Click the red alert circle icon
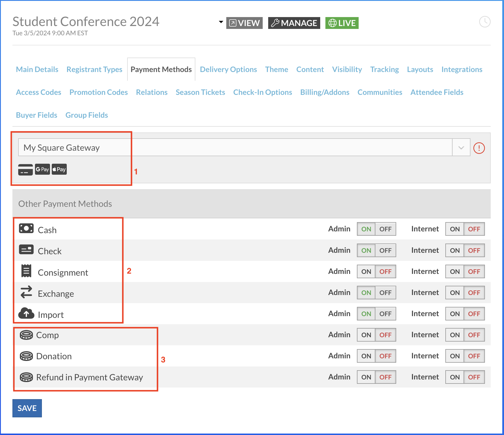Screen dimensions: 504x435 click(479, 148)
